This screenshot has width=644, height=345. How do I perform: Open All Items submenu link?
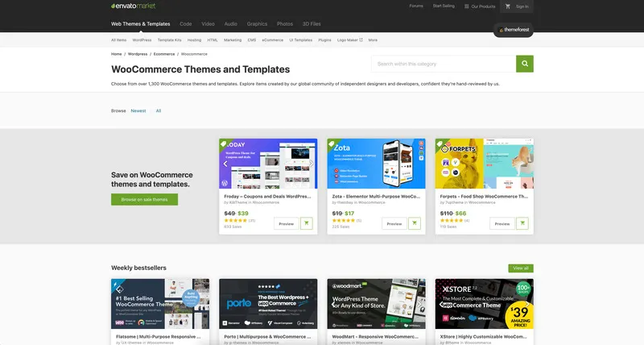pyautogui.click(x=118, y=39)
